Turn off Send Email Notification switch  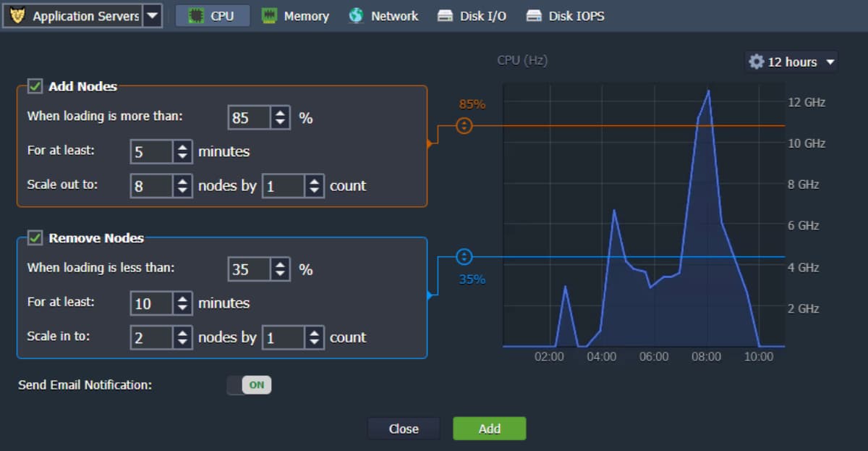249,385
